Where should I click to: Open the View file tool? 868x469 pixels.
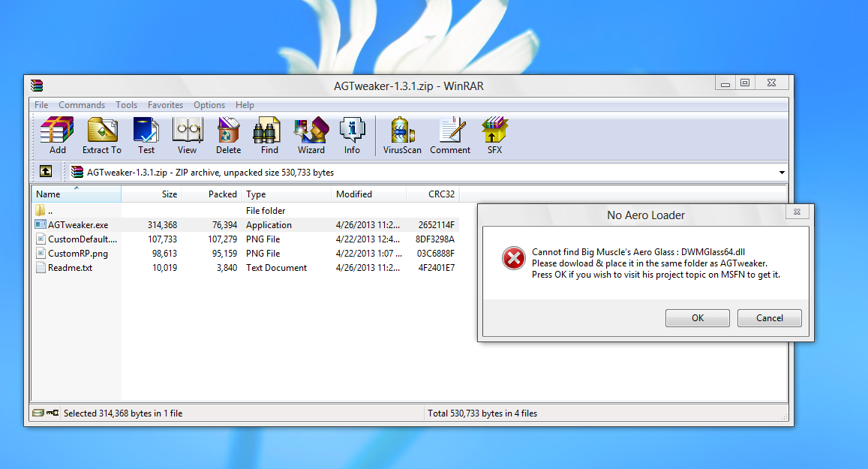point(187,135)
